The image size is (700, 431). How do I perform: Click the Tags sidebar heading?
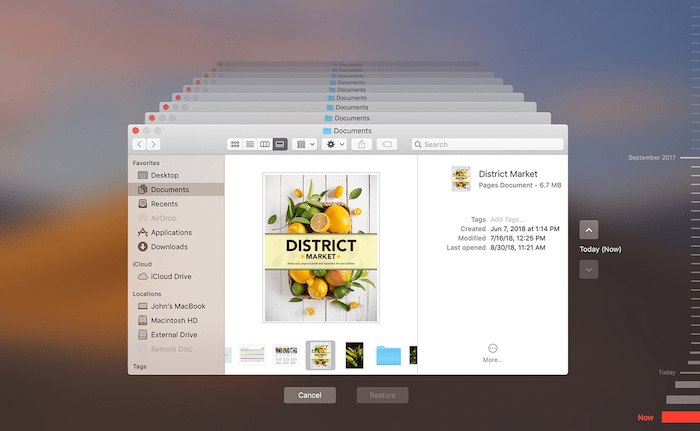pos(139,366)
